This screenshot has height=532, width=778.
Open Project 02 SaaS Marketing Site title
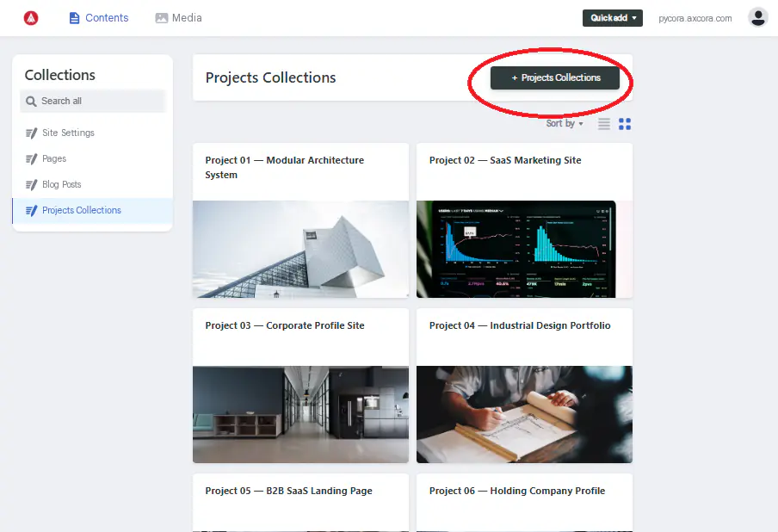pos(505,160)
